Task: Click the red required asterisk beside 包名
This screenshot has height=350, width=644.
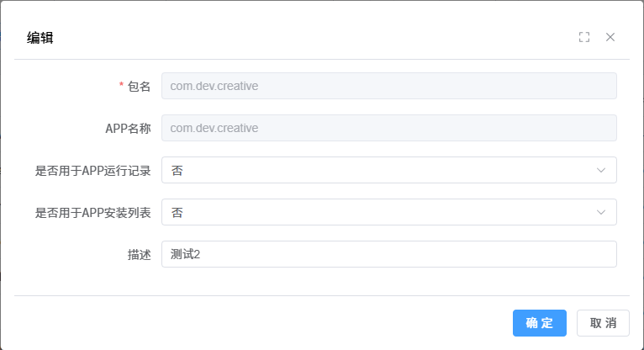Action: [x=121, y=86]
